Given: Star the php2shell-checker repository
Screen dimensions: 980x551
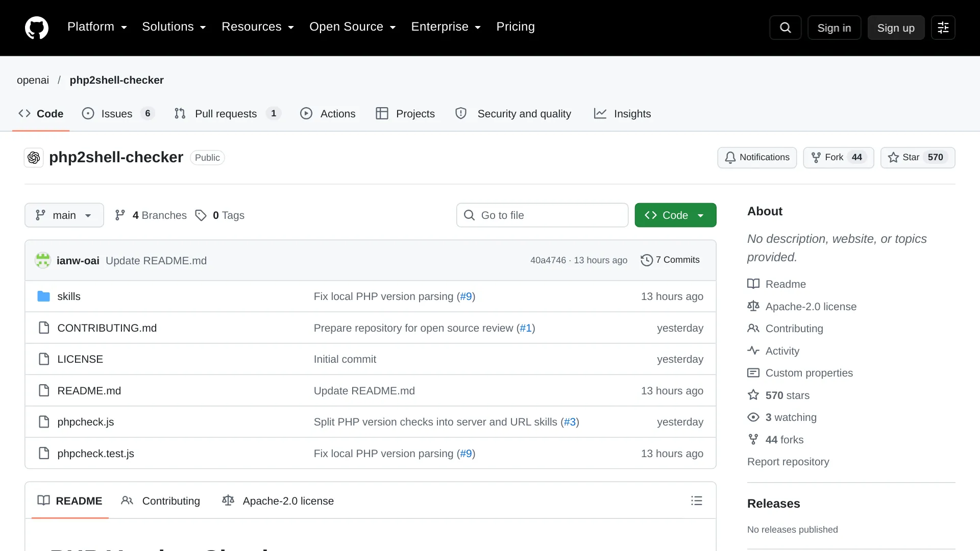Looking at the screenshot, I should (x=918, y=158).
